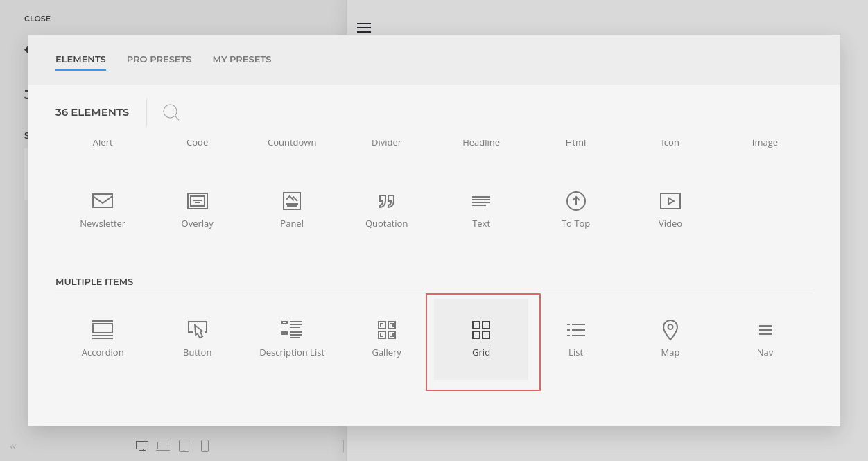
Task: Click the Html element label
Action: pyautogui.click(x=576, y=143)
